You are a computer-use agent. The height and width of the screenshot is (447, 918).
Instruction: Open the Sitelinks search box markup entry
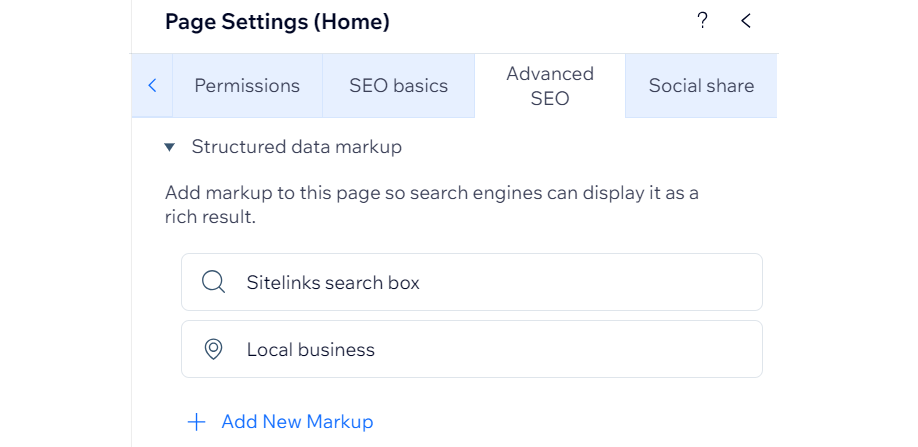pos(472,282)
